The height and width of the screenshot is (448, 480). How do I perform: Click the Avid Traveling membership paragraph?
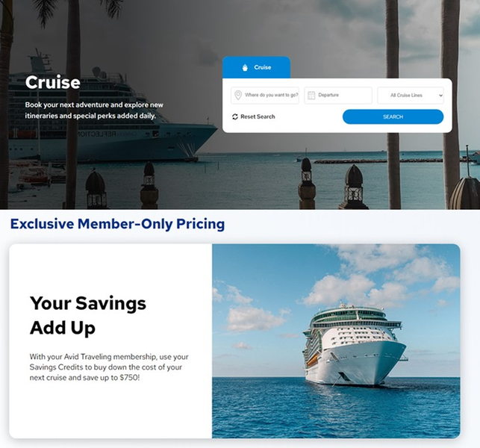(x=109, y=367)
